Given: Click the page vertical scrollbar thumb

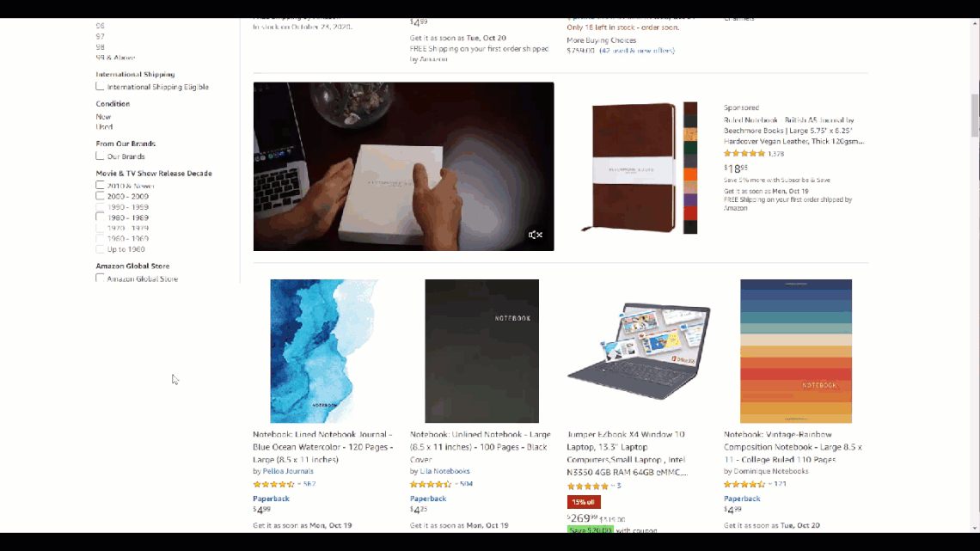Looking at the screenshot, I should (x=975, y=115).
